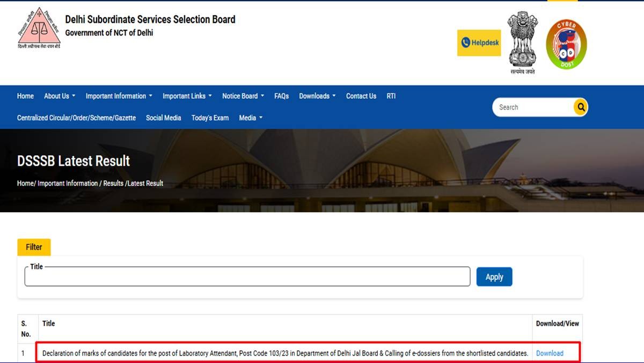Image resolution: width=644 pixels, height=363 pixels.
Task: Open the Helpdesk phone badge
Action: click(x=479, y=43)
